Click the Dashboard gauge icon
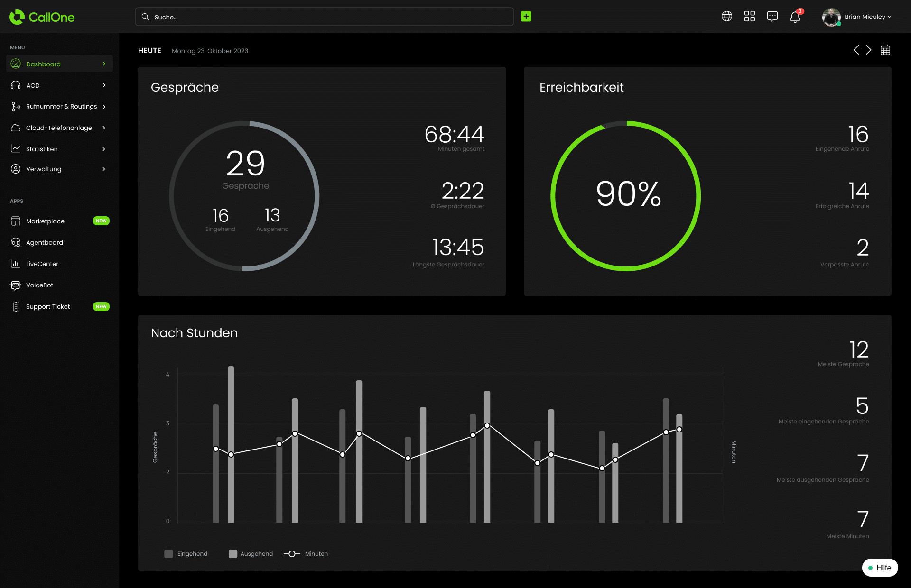Screen dimensions: 911x588 [16, 64]
